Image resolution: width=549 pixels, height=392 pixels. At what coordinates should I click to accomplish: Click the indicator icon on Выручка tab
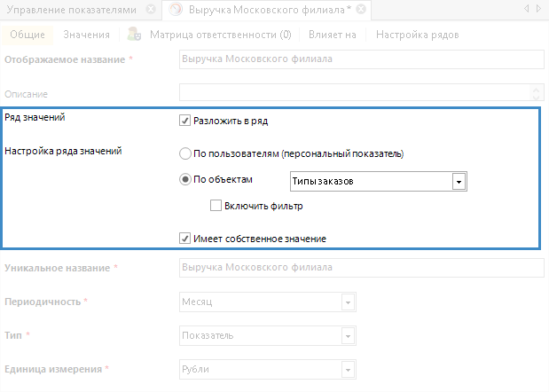coord(175,10)
